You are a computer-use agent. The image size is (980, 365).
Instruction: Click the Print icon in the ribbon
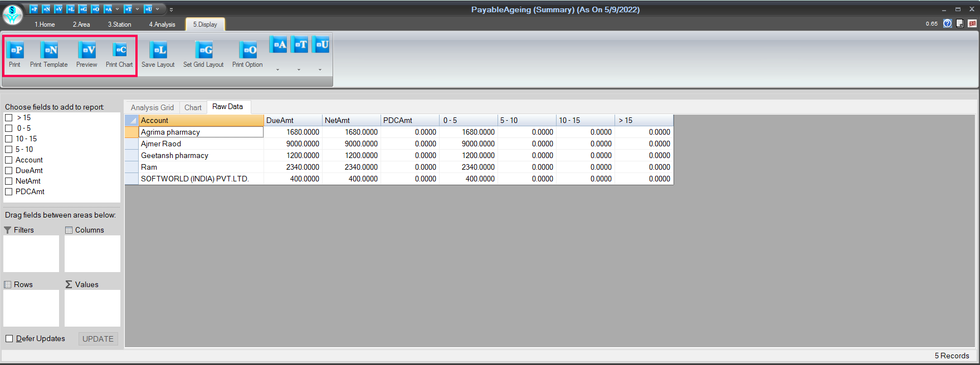tap(16, 51)
